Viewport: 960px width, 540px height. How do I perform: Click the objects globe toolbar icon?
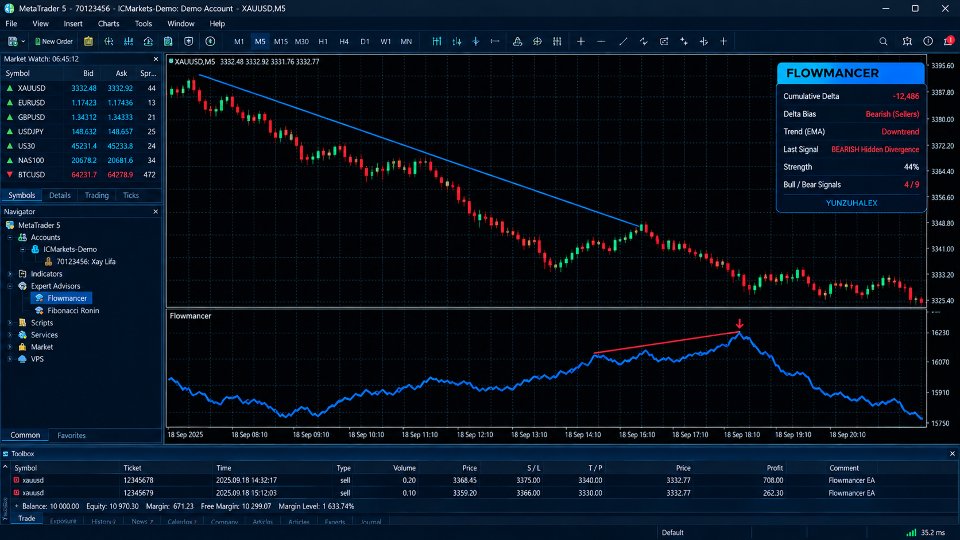[x=537, y=42]
